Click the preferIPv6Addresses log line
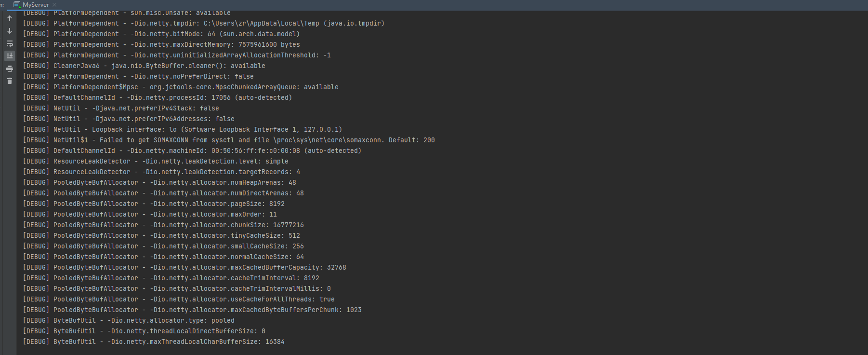Image resolution: width=868 pixels, height=355 pixels. [x=129, y=119]
